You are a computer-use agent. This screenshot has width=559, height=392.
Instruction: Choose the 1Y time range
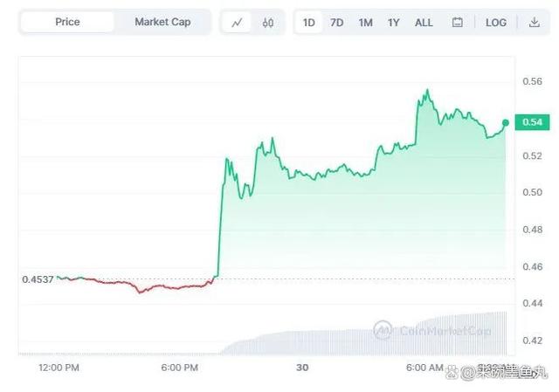pyautogui.click(x=393, y=23)
